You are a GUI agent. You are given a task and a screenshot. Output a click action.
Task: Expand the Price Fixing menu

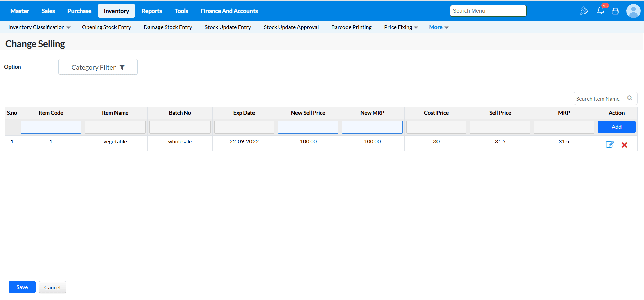[401, 27]
